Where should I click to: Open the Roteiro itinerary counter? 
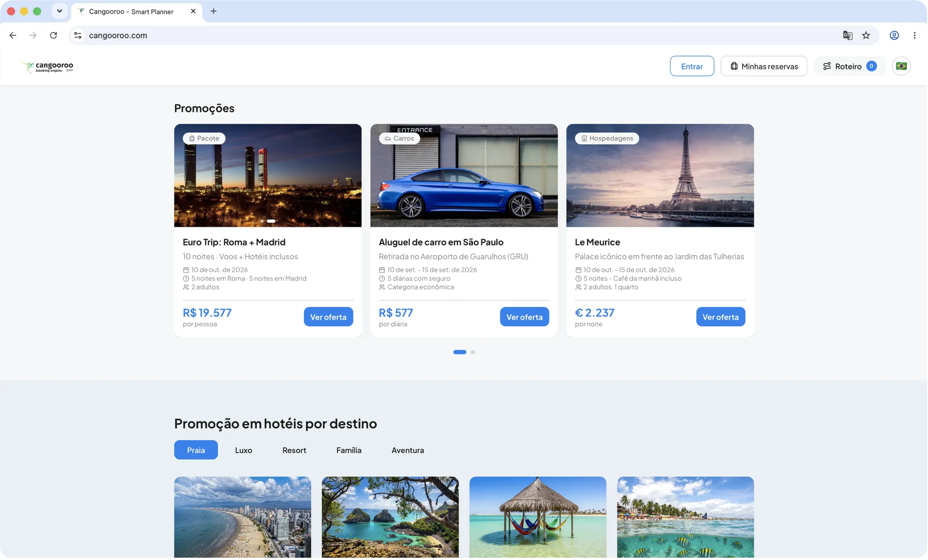coord(849,66)
